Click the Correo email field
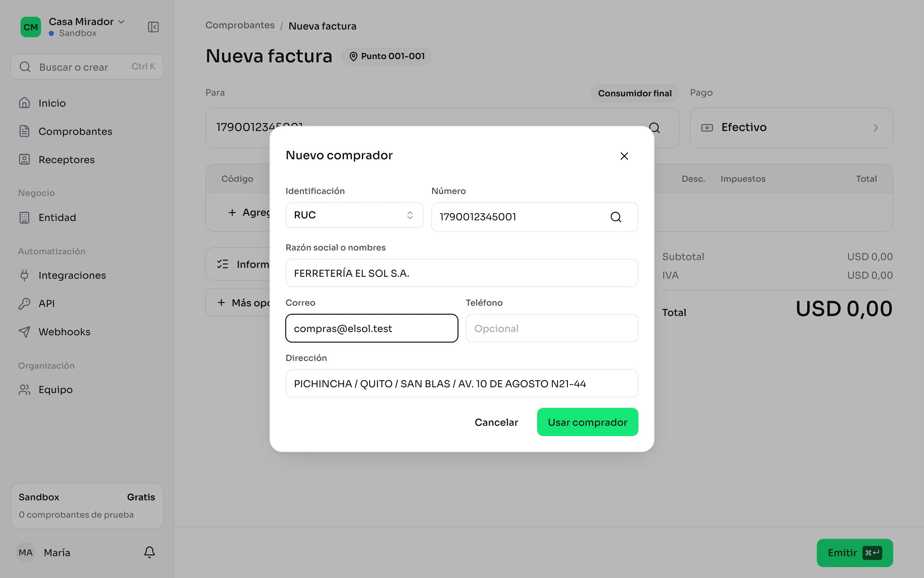The height and width of the screenshot is (578, 924). (x=372, y=328)
